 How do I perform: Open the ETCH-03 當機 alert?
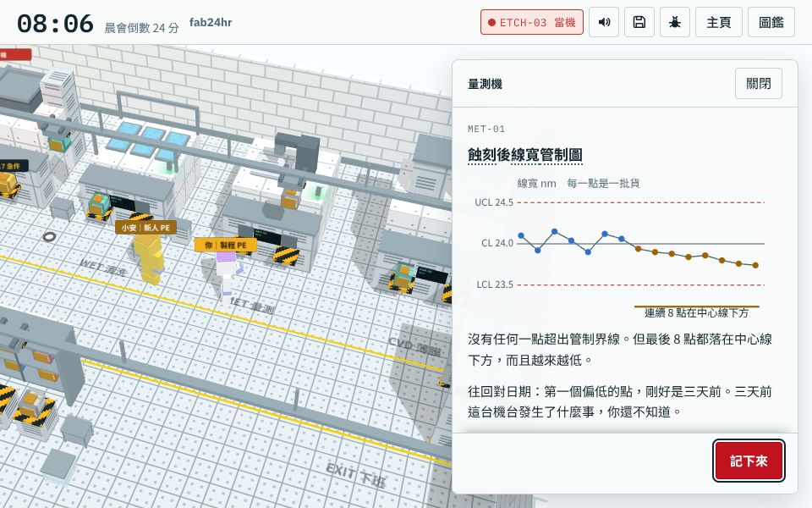click(532, 22)
